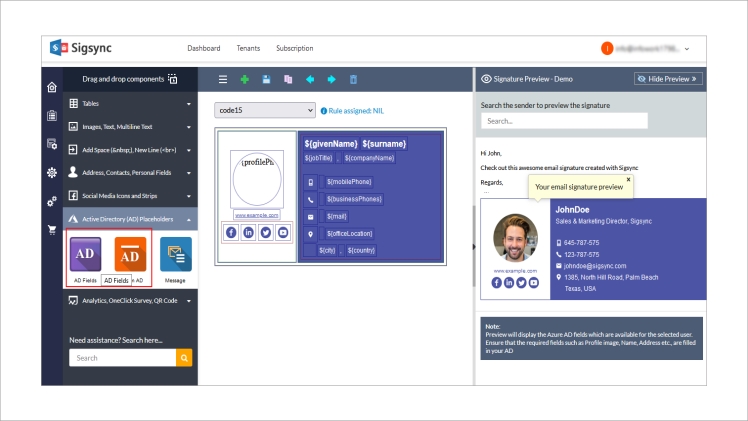The height and width of the screenshot is (421, 748).
Task: Open the double-gears icon in sidebar
Action: pyautogui.click(x=52, y=201)
